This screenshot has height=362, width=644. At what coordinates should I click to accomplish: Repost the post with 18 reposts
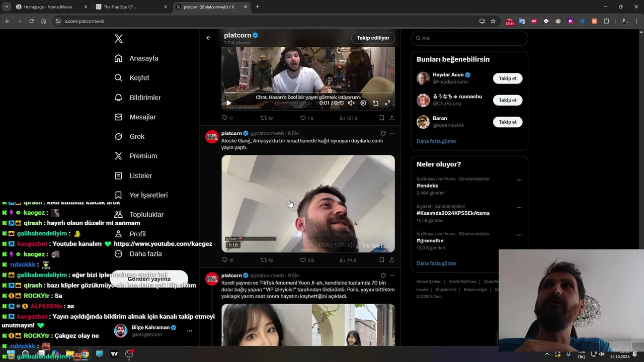266,260
